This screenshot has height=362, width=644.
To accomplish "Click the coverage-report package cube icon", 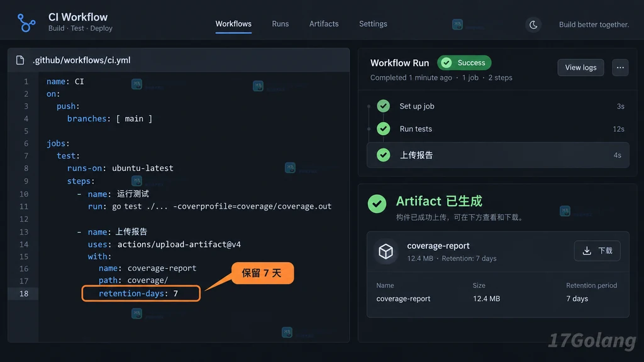I will [386, 251].
